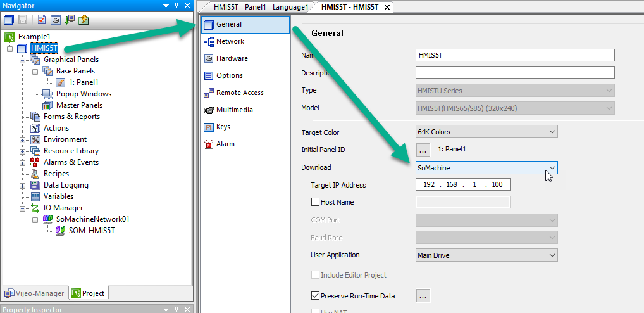Click the Initial Panel ID browse button

(423, 150)
